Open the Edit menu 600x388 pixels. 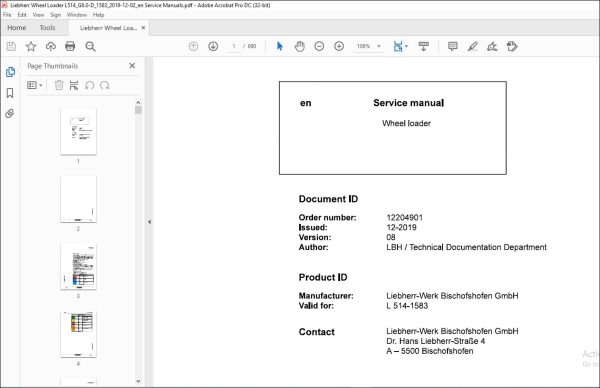pos(22,15)
